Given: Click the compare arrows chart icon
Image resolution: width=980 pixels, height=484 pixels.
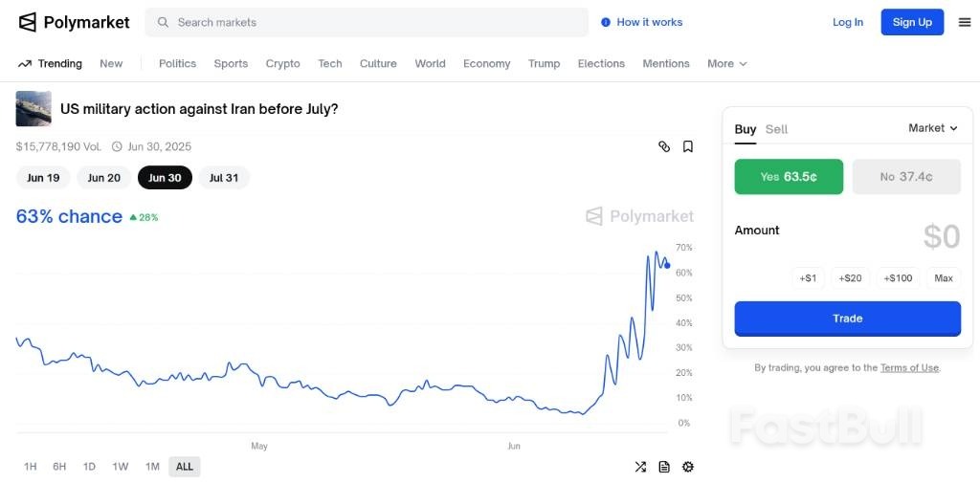Looking at the screenshot, I should tap(640, 467).
